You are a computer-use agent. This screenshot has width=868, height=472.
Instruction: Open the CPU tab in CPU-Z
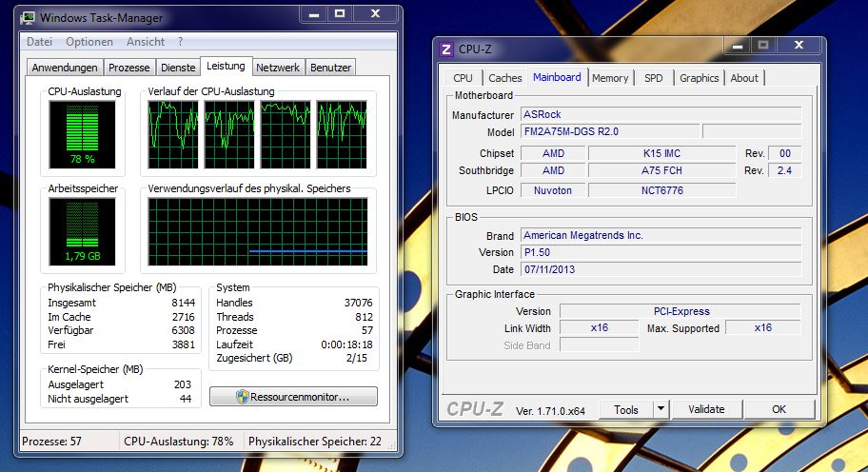point(463,78)
